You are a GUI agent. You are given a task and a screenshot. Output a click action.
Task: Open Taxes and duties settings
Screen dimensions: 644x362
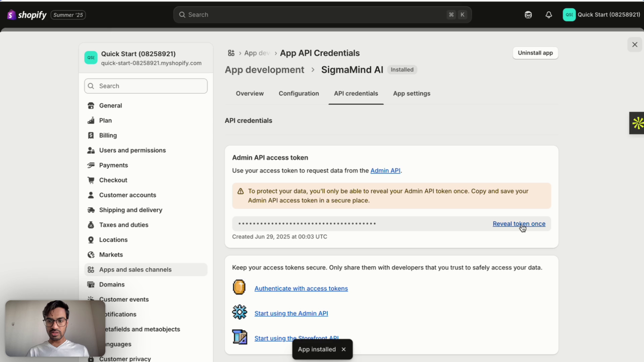coord(123,225)
